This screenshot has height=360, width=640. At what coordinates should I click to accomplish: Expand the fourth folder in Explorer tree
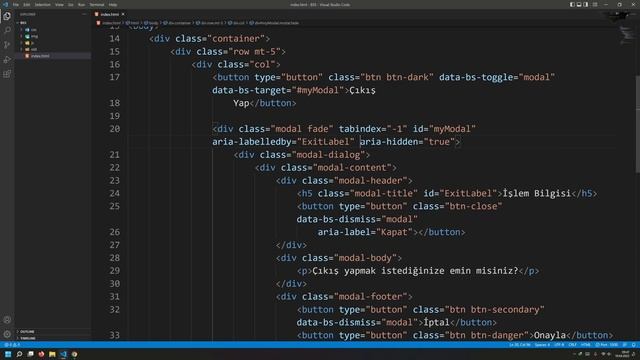click(33, 49)
